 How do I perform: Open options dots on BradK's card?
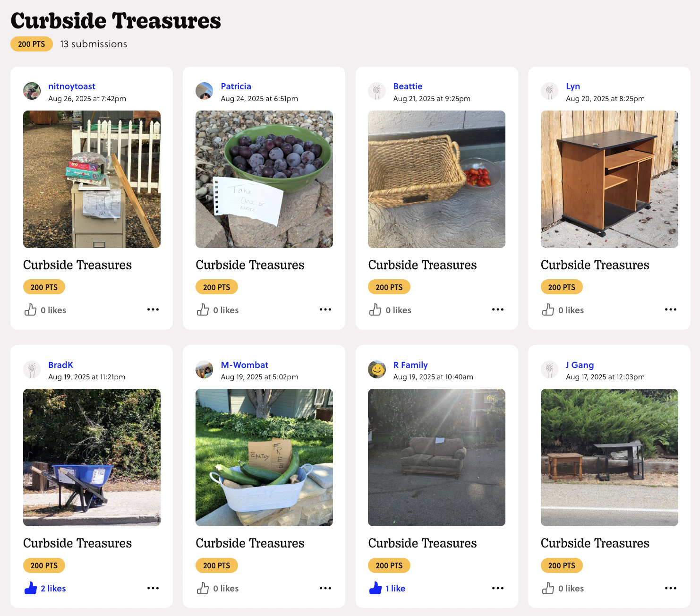pyautogui.click(x=153, y=588)
